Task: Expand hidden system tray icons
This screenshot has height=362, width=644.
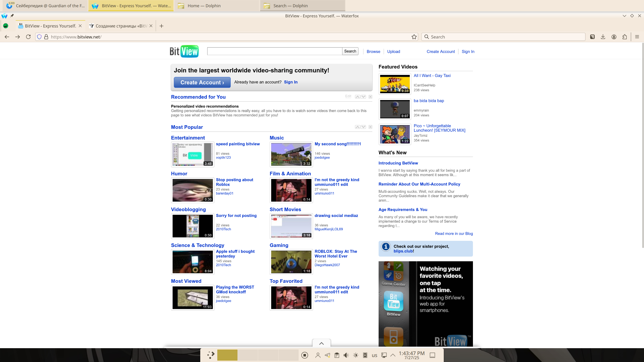Action: [393, 355]
